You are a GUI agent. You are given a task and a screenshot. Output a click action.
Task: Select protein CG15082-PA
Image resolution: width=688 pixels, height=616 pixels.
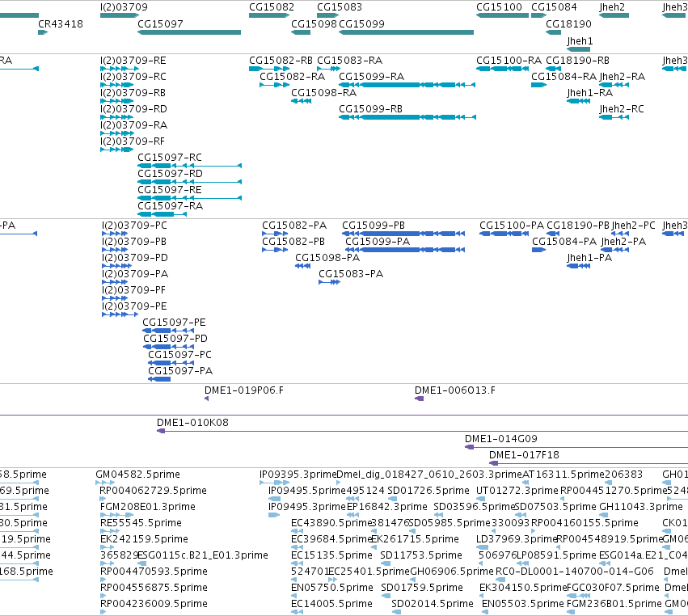[x=275, y=234]
